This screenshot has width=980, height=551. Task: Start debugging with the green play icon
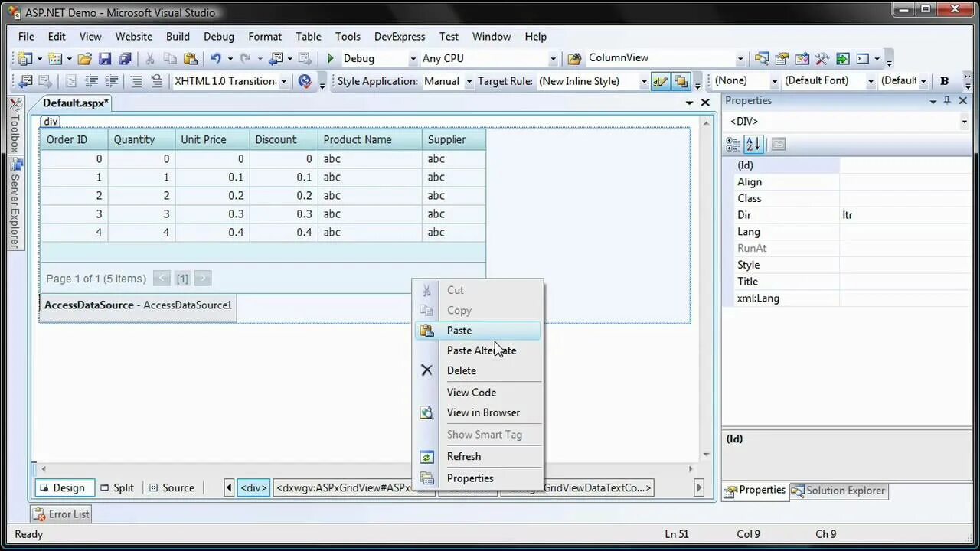[x=330, y=58]
